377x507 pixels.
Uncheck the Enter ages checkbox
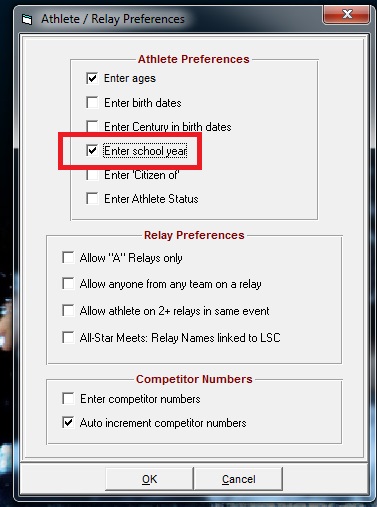92,78
